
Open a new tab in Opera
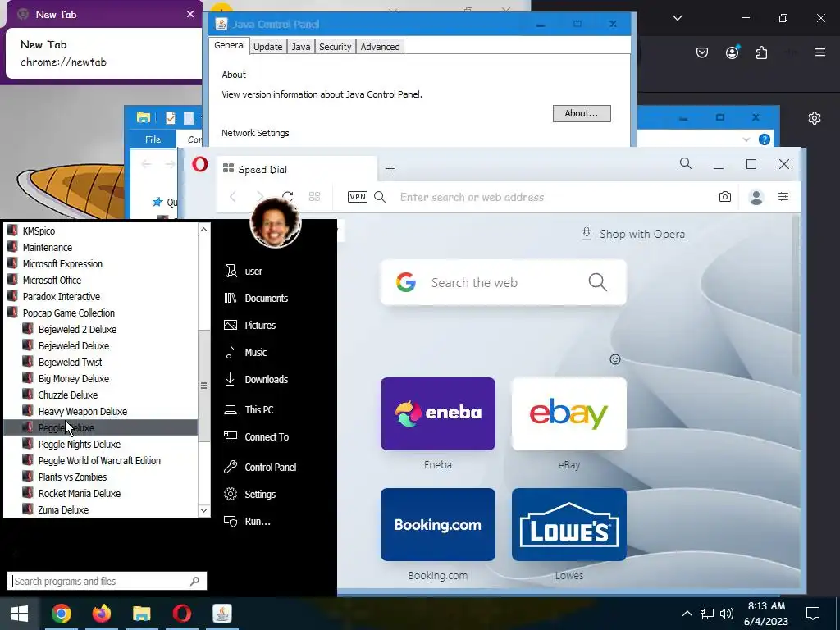390,169
